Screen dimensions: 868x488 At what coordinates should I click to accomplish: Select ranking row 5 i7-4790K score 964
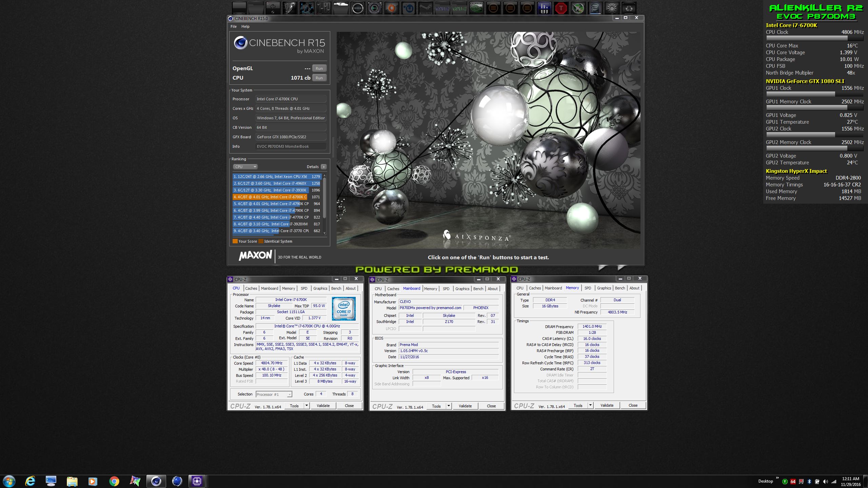tap(277, 204)
